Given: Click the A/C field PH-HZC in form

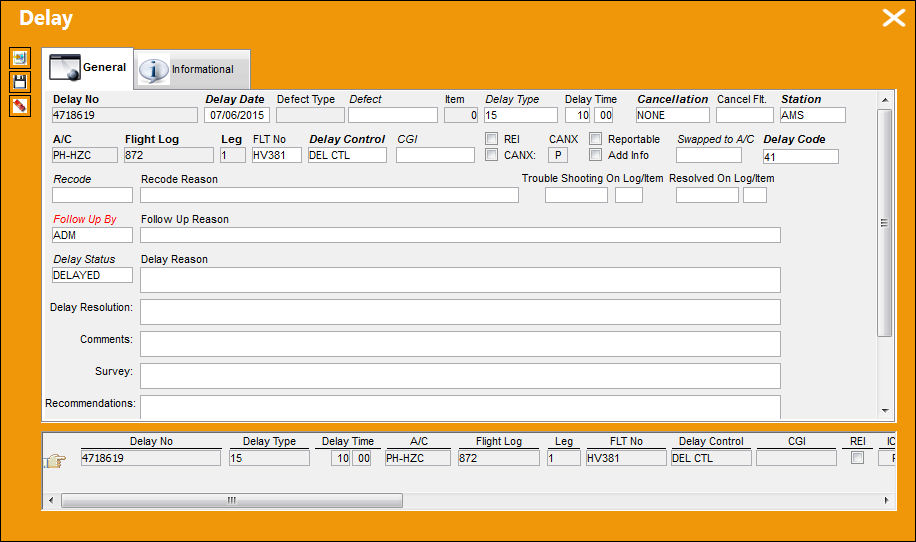Looking at the screenshot, I should pos(85,155).
